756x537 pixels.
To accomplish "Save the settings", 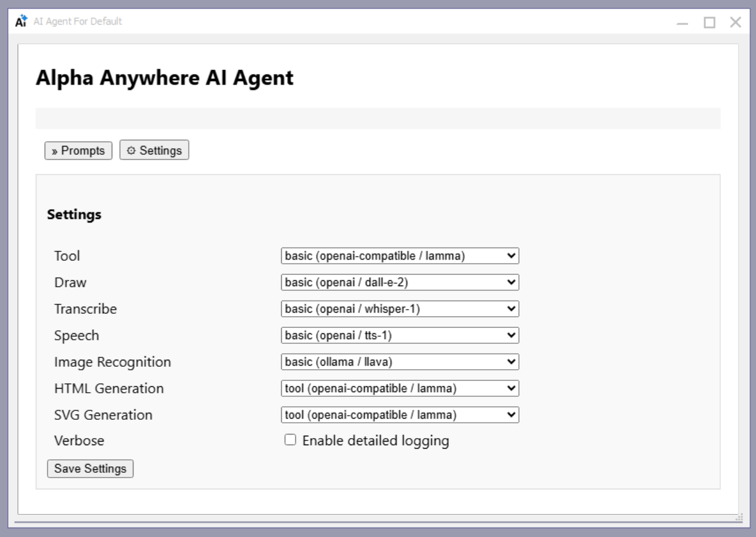I will click(x=90, y=469).
